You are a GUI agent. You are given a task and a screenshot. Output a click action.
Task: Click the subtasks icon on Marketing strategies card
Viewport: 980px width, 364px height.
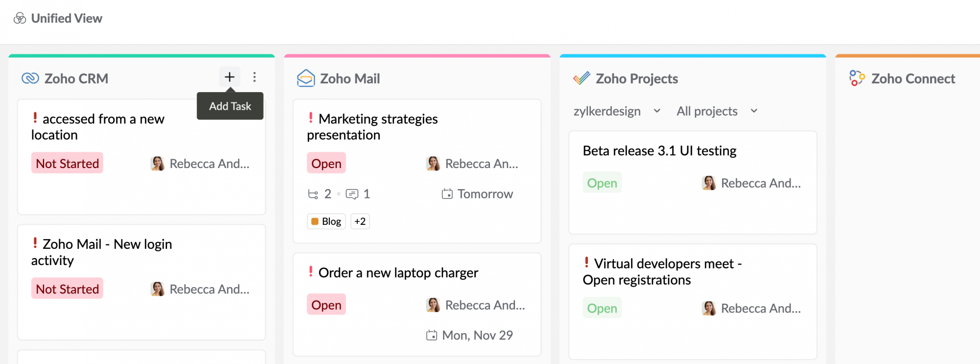[x=313, y=194]
